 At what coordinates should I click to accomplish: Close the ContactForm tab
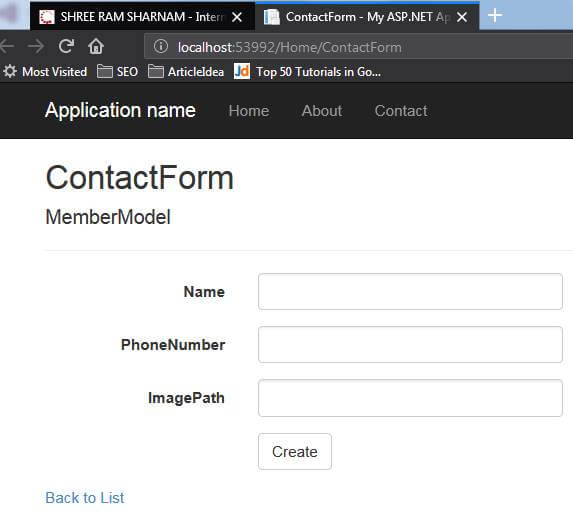point(462,17)
